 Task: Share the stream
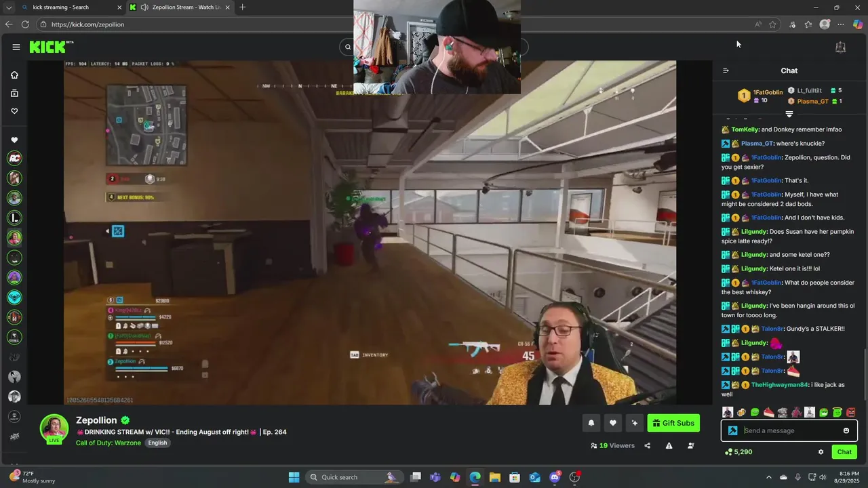pos(647,445)
